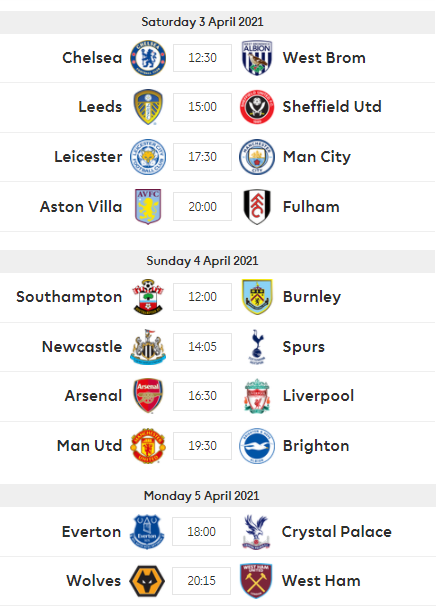Select the 16:30 Arsenal v Liverpool time
Viewport: 436px width, 614px height.
(x=203, y=396)
